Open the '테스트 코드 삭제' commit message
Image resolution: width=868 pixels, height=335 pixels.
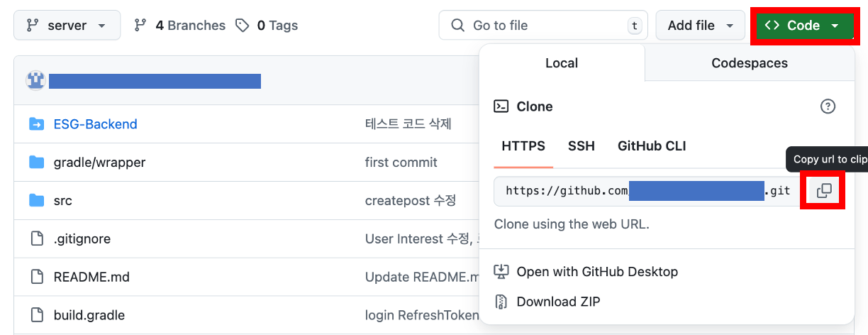[x=408, y=124]
